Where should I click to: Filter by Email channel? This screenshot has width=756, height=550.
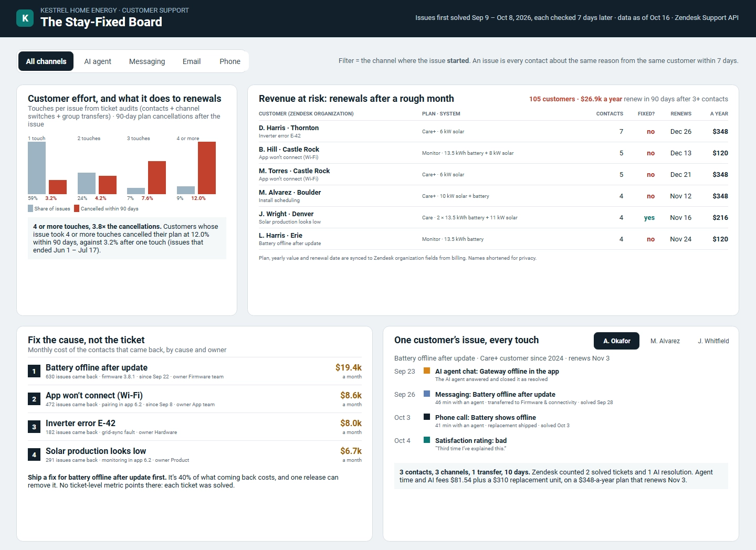[192, 61]
